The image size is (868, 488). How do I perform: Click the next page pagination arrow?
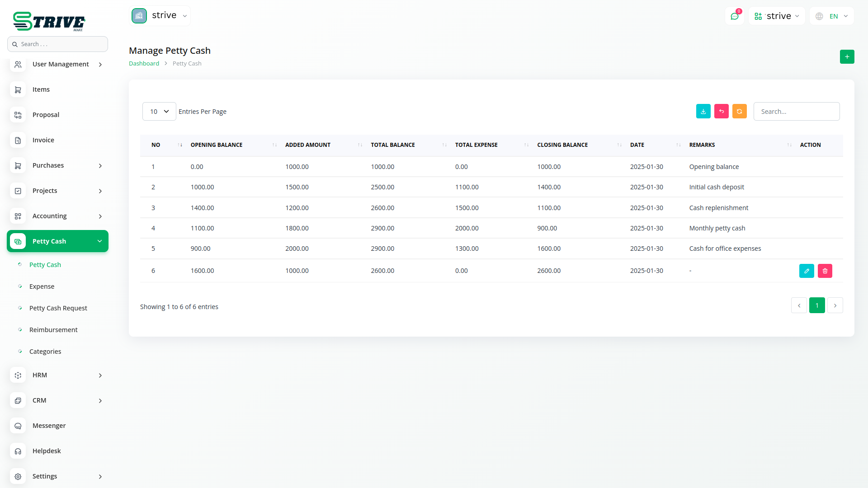(835, 306)
